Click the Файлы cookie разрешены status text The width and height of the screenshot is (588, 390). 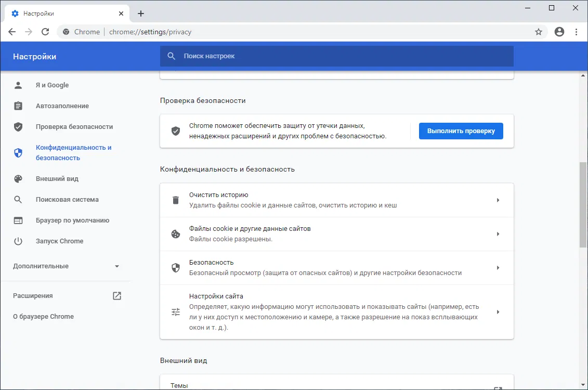(231, 239)
